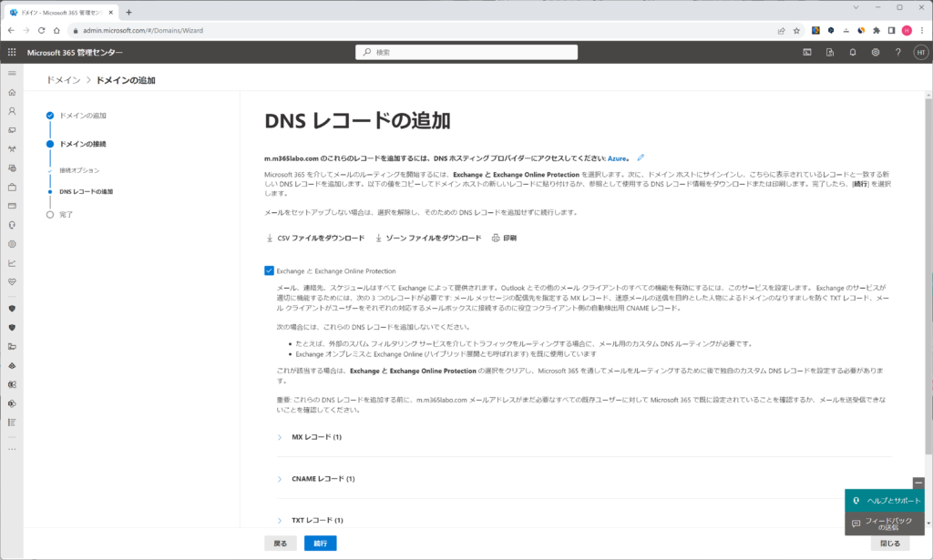
Task: Reload the page in the browser toolbar
Action: tap(41, 30)
